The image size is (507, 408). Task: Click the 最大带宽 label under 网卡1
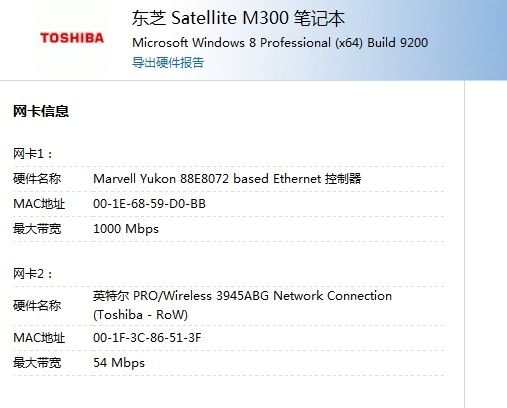(x=37, y=229)
